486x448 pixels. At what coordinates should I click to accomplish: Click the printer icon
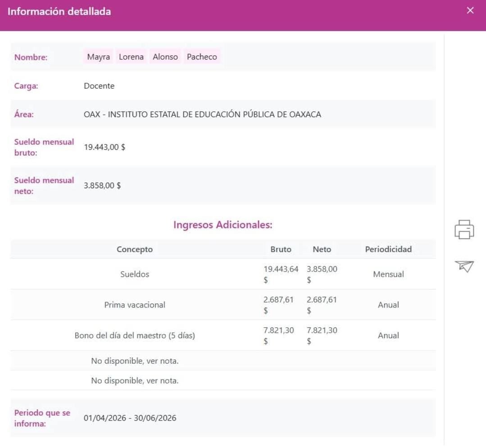464,230
